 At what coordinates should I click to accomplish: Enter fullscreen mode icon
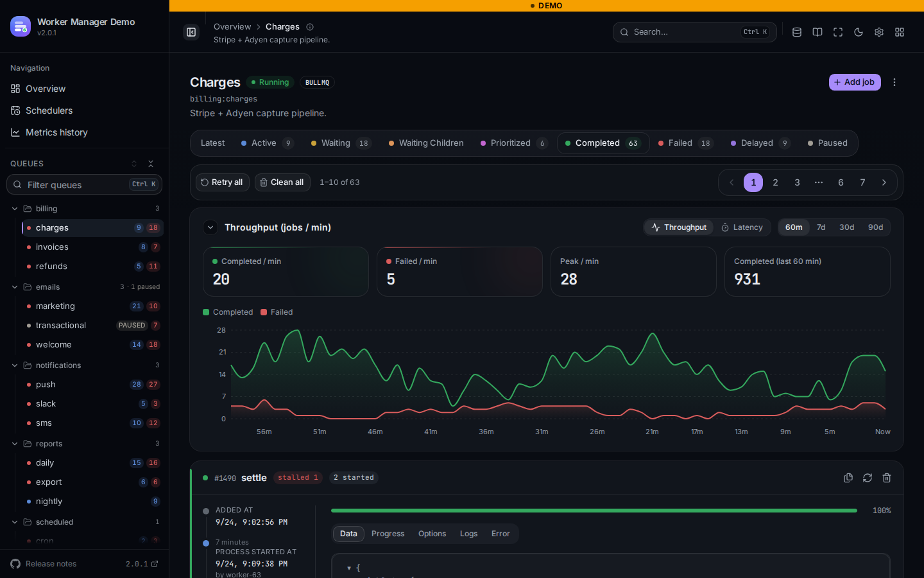(x=838, y=32)
